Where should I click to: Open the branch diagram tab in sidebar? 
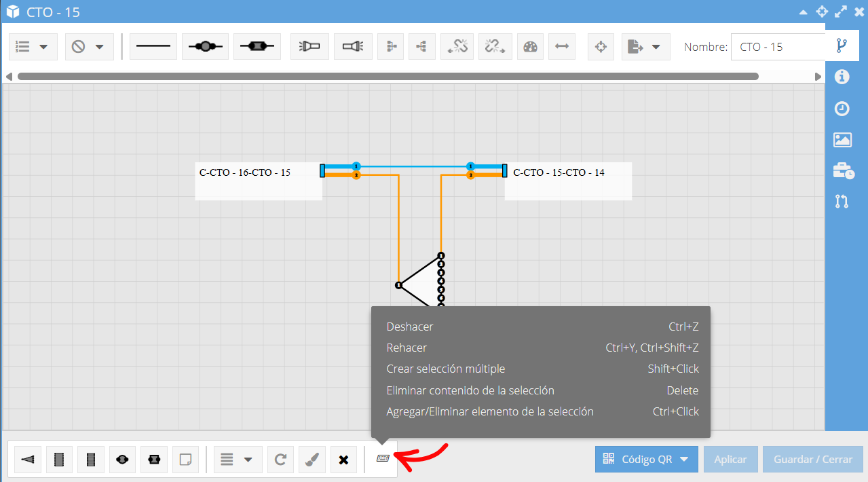842,45
